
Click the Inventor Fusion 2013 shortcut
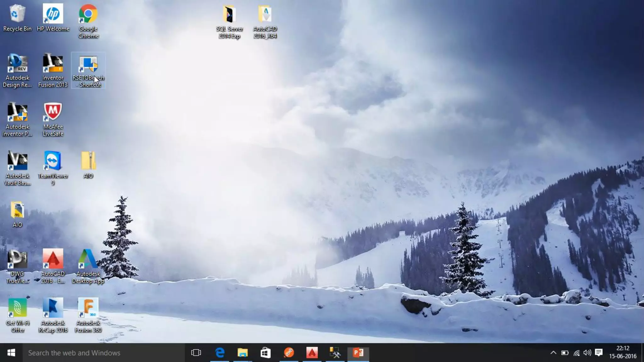53,63
